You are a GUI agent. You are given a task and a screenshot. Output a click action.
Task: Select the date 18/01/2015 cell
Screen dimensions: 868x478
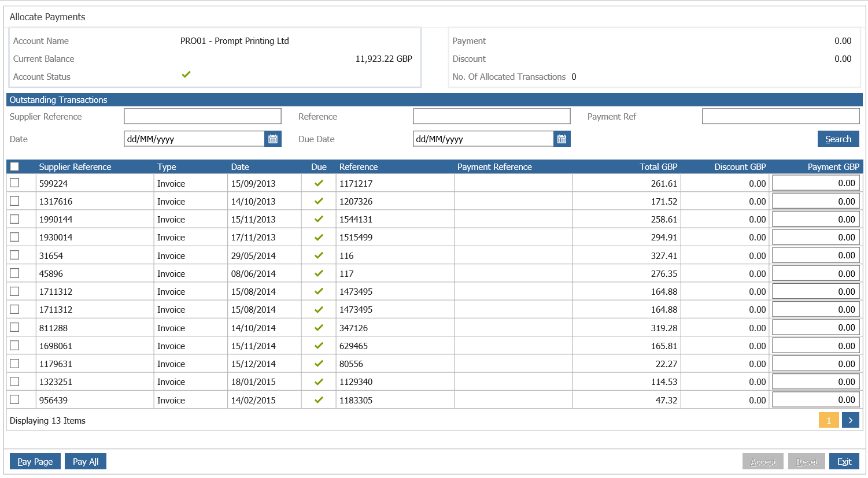(264, 381)
